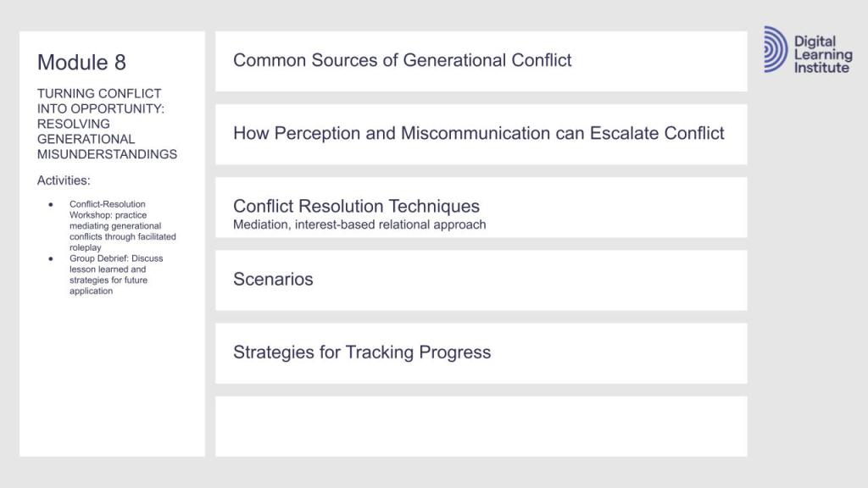Select the Conflict Resolution Techniques heading
The height and width of the screenshot is (488, 868).
[x=356, y=206]
